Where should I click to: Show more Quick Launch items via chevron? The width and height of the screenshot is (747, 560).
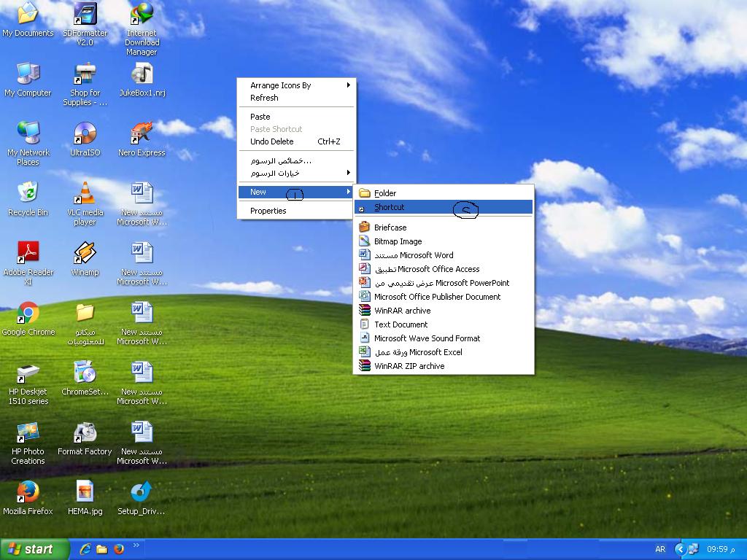point(136,545)
